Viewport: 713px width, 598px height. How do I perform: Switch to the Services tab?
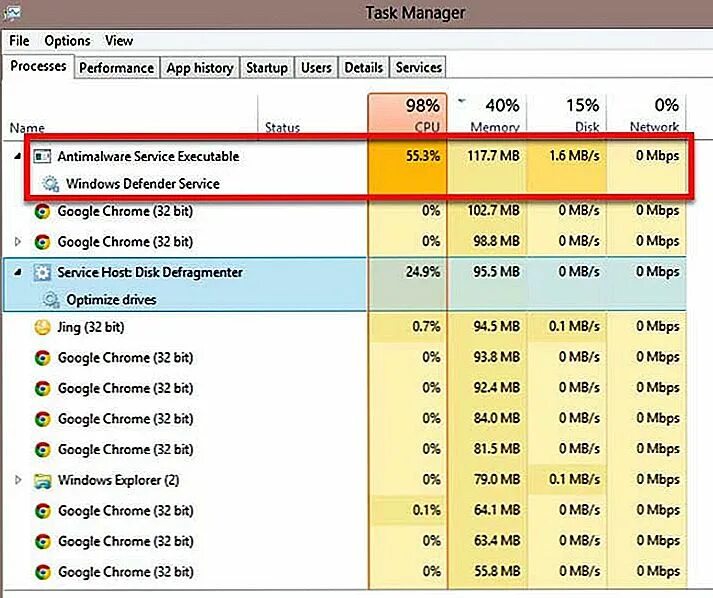[x=418, y=68]
